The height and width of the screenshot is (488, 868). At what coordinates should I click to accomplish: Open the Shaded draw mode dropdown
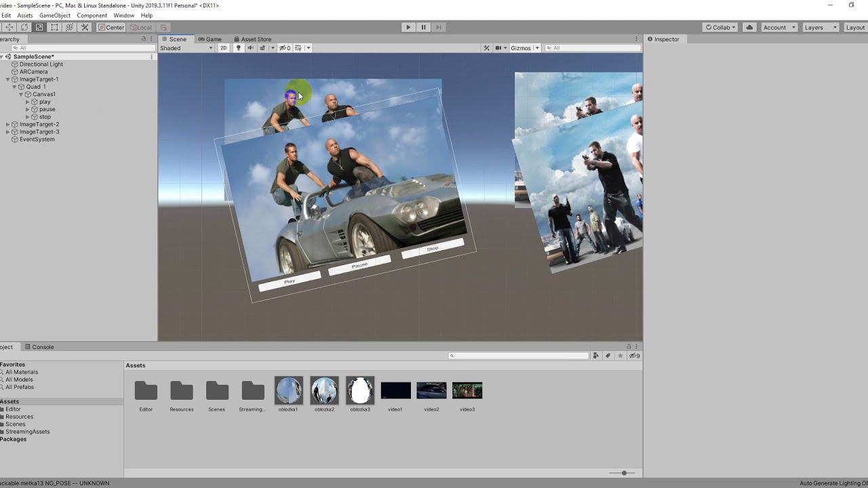tap(186, 48)
